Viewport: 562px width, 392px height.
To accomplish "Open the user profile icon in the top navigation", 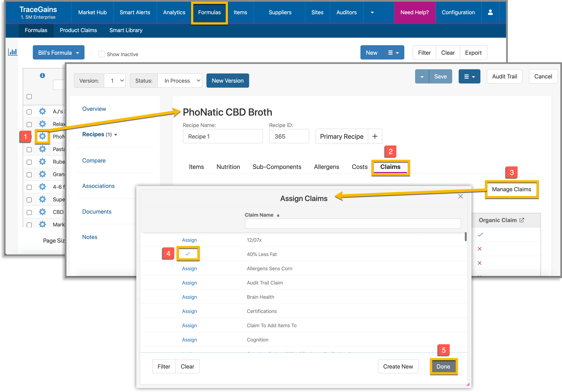I will coord(490,12).
